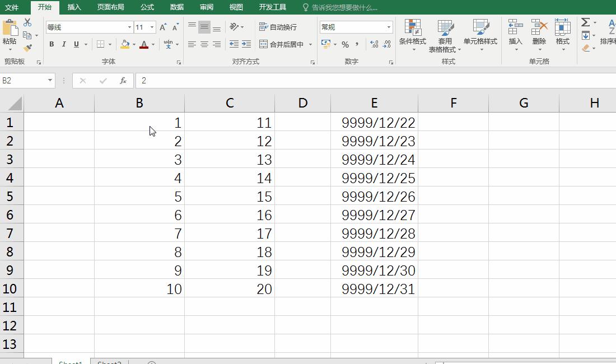
Task: Click the text orientation icon
Action: (234, 27)
